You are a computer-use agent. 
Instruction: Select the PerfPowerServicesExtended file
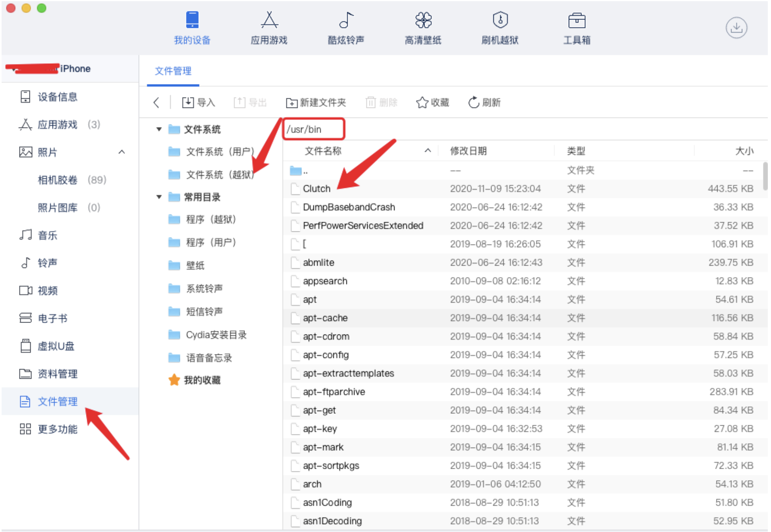(523, 226)
